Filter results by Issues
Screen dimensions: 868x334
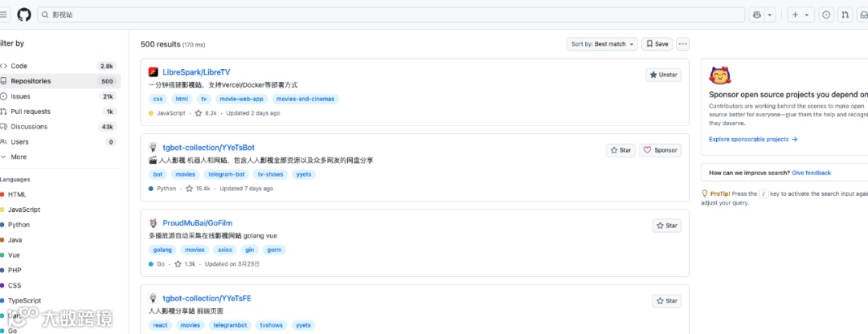[x=59, y=96]
